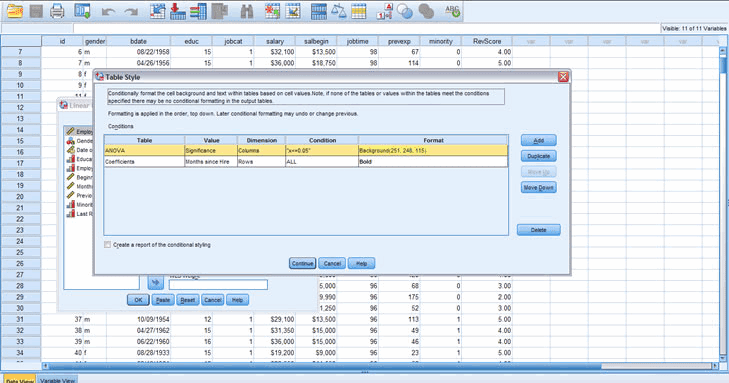Select the ANOVA table cell
Image resolution: width=729 pixels, height=383 pixels.
[144, 151]
